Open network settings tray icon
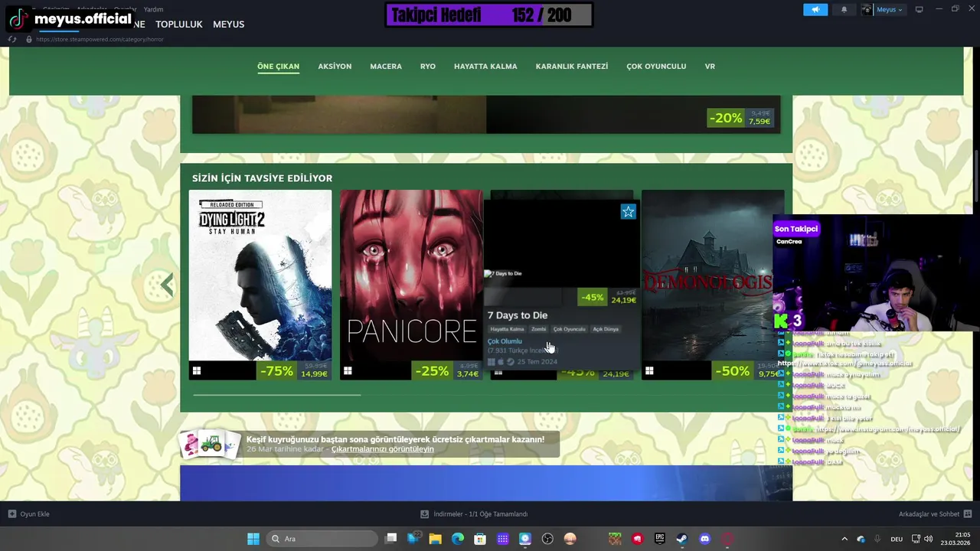Viewport: 980px width, 551px height. coord(917,539)
